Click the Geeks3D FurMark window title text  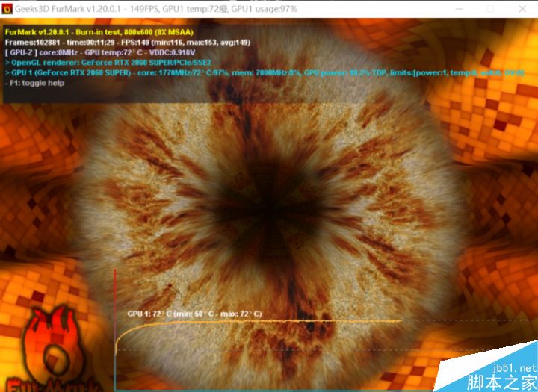coord(156,9)
